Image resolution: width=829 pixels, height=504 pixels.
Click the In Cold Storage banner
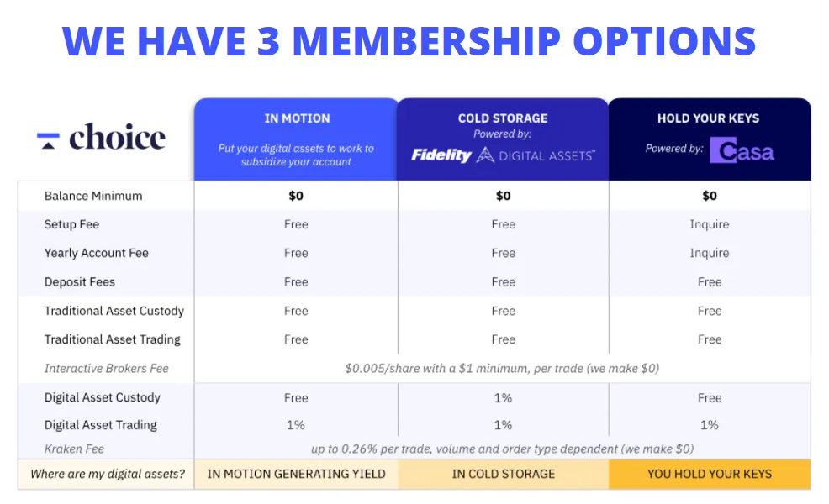coord(503,474)
